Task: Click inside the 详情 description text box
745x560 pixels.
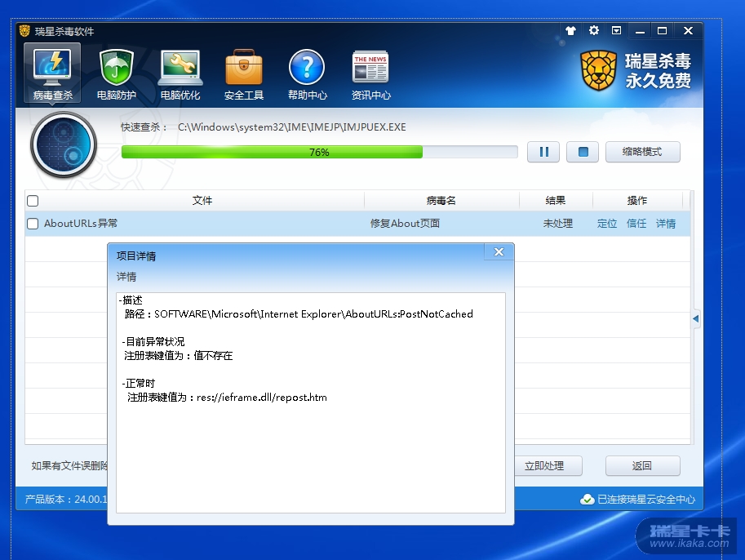Action: coord(311,402)
